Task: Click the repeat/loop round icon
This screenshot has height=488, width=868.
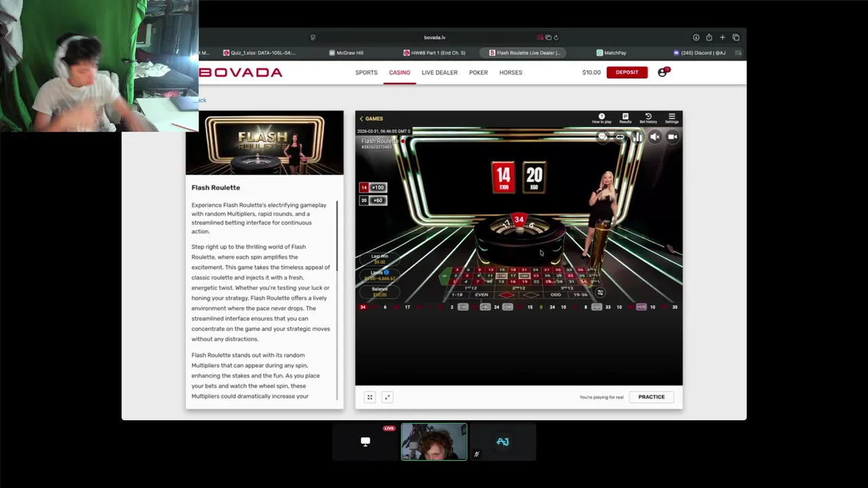Action: pos(620,137)
